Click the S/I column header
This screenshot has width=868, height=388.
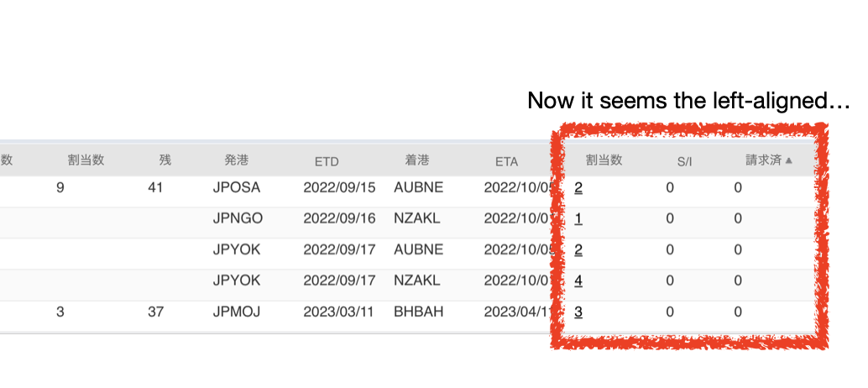pos(685,161)
